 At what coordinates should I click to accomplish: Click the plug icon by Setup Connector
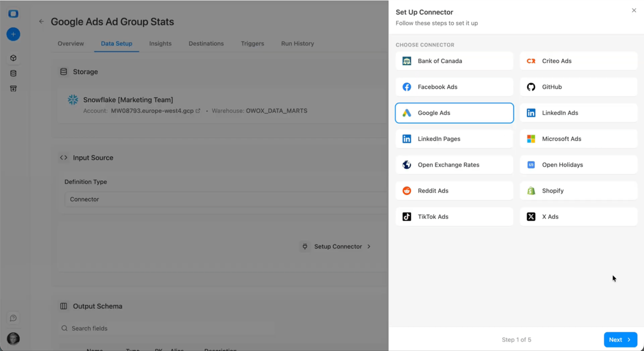[x=305, y=246]
